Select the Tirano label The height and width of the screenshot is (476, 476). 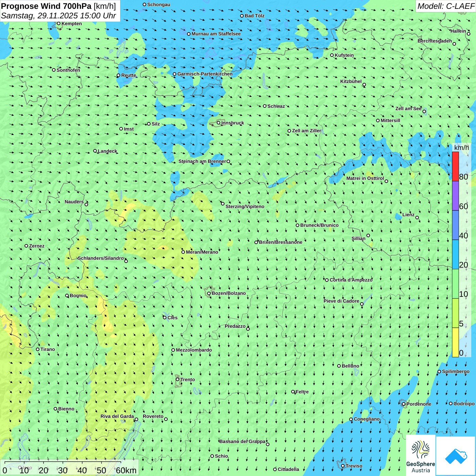48,349
